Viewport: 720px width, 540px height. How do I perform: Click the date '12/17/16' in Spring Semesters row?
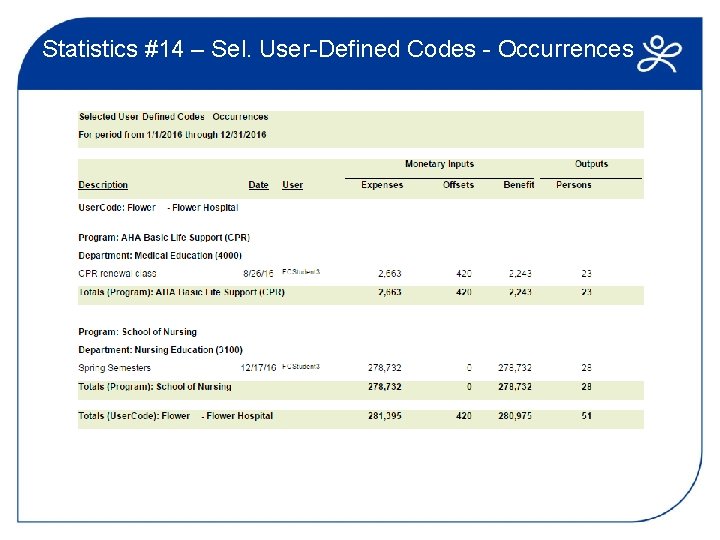[x=259, y=367]
